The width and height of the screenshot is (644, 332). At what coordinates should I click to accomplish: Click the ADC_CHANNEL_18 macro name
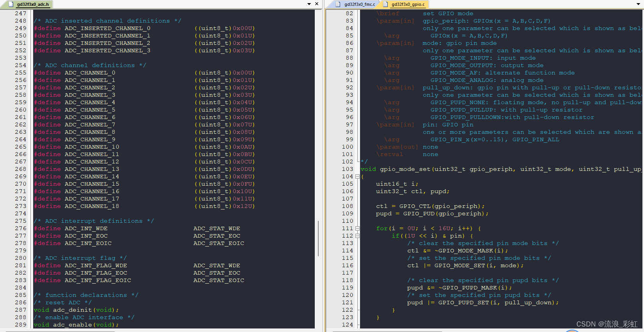coord(92,206)
